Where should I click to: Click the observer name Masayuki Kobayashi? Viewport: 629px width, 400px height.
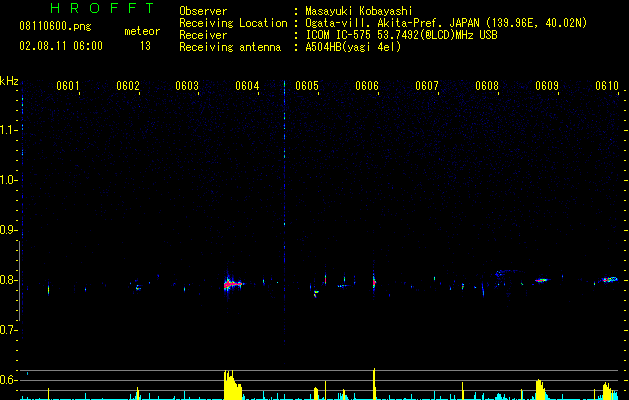(359, 11)
